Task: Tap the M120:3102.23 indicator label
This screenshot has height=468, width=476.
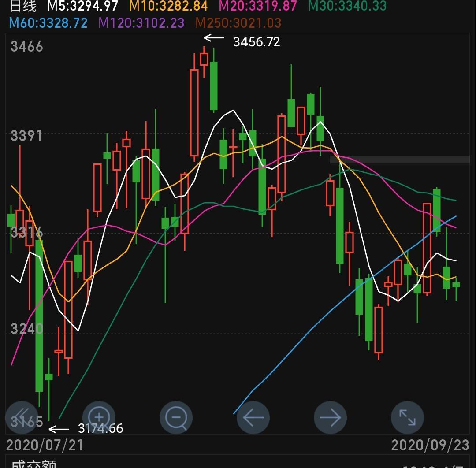Action: point(141,23)
